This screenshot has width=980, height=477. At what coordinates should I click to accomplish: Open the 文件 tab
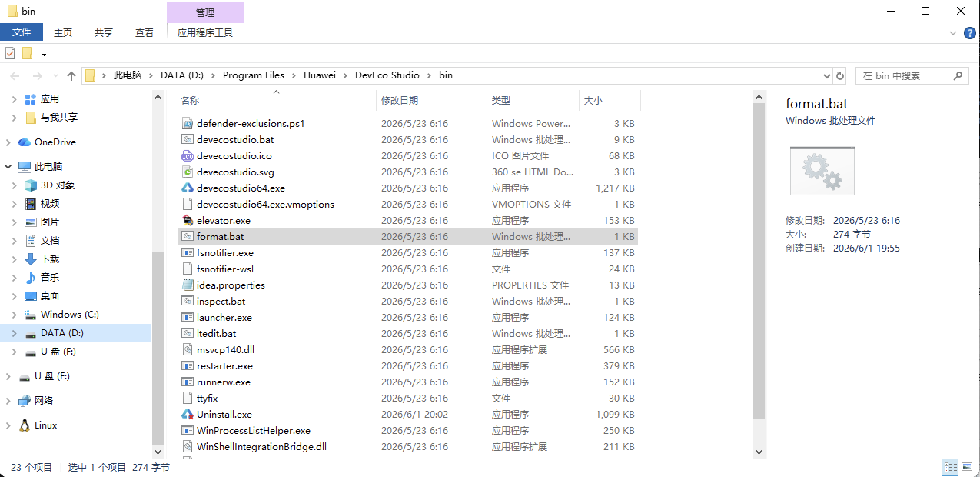tap(22, 32)
